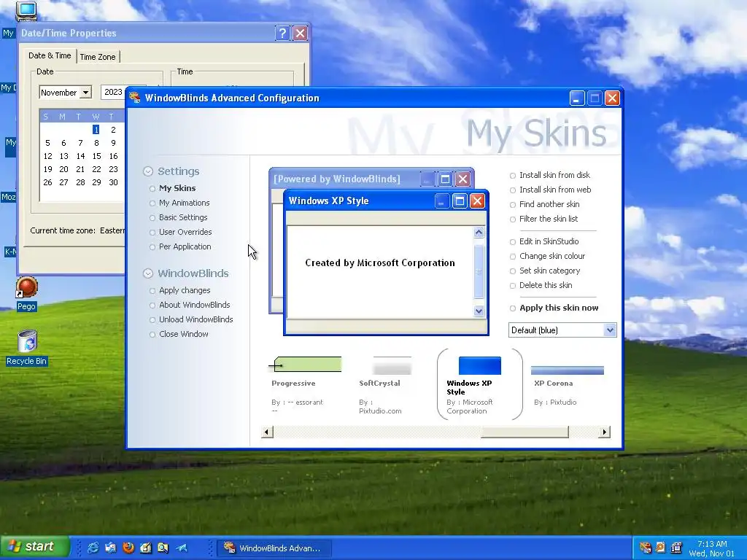Click the preview window scroll up arrow
The height and width of the screenshot is (560, 747).
(479, 233)
